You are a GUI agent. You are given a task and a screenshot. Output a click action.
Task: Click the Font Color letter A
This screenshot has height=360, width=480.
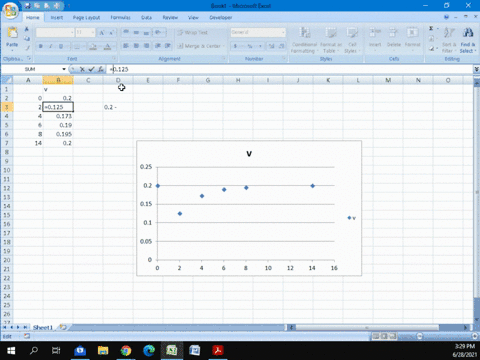[107, 46]
